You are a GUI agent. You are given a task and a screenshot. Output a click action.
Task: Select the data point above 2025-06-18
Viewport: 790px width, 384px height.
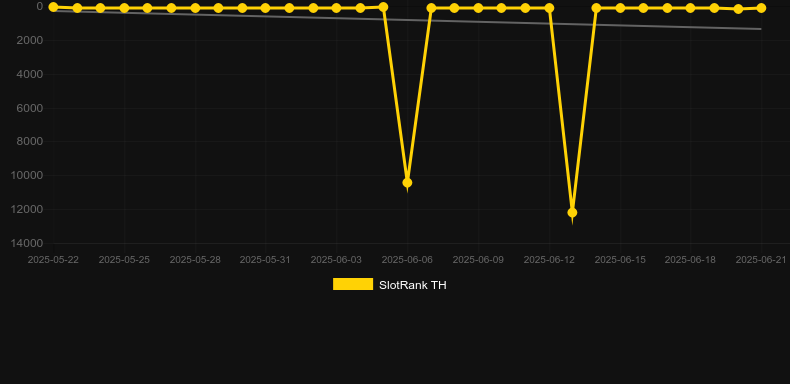[690, 8]
